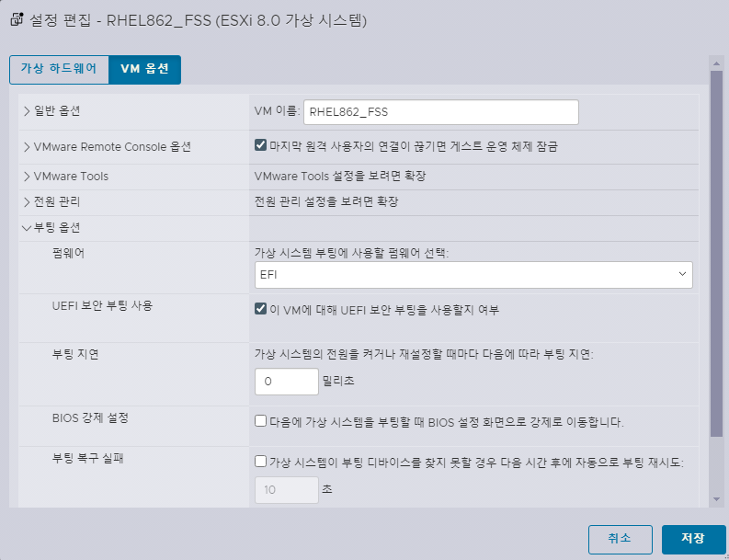Click the 'UEFI 보안 부팅 사용' label

point(102,306)
